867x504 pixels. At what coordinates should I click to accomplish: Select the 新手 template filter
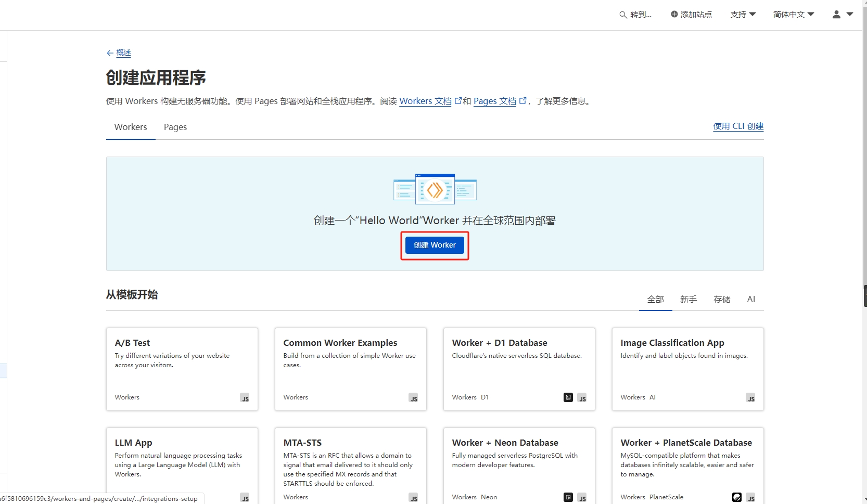tap(688, 299)
